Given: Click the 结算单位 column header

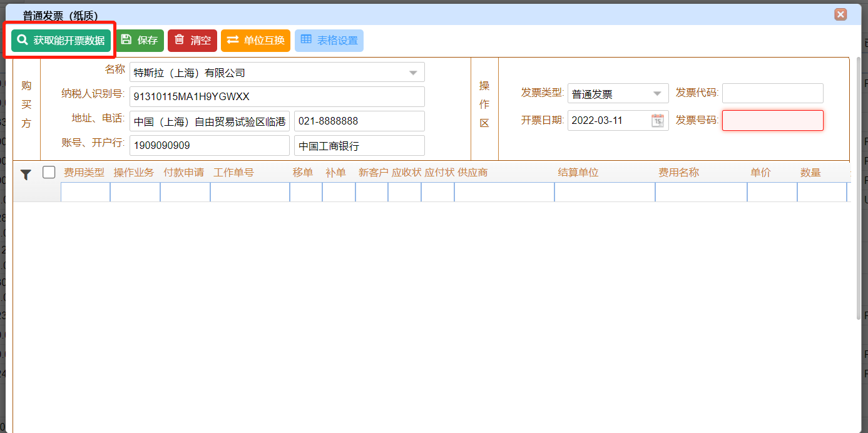Looking at the screenshot, I should [x=578, y=173].
